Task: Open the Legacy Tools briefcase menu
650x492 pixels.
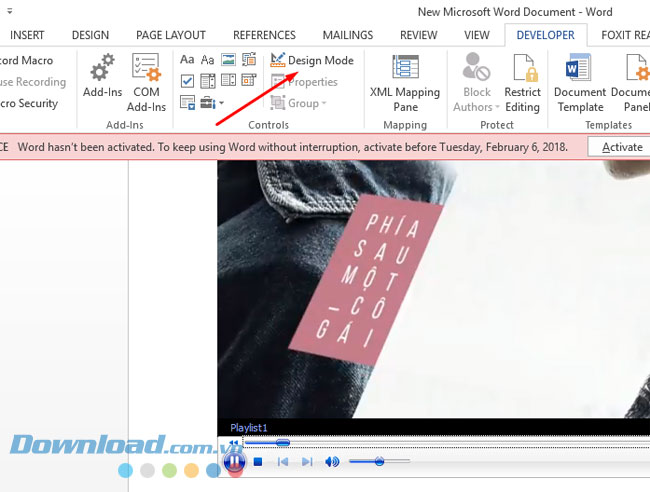Action: pyautogui.click(x=212, y=102)
